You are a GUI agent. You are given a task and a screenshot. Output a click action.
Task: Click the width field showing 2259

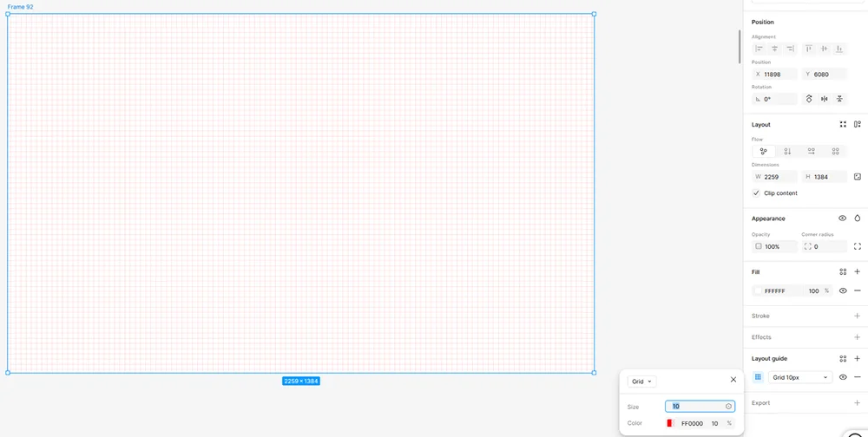coord(774,177)
